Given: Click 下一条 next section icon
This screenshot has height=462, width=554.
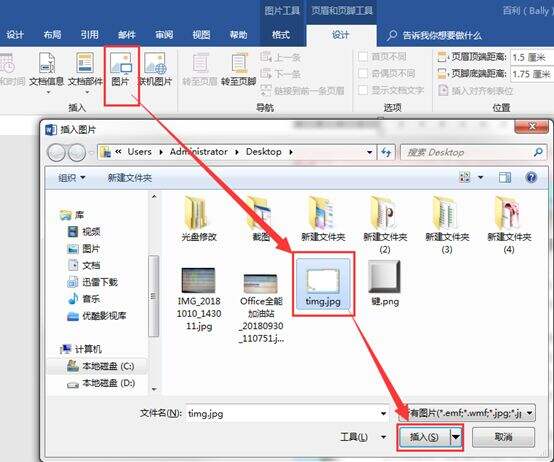Looking at the screenshot, I should [281, 74].
